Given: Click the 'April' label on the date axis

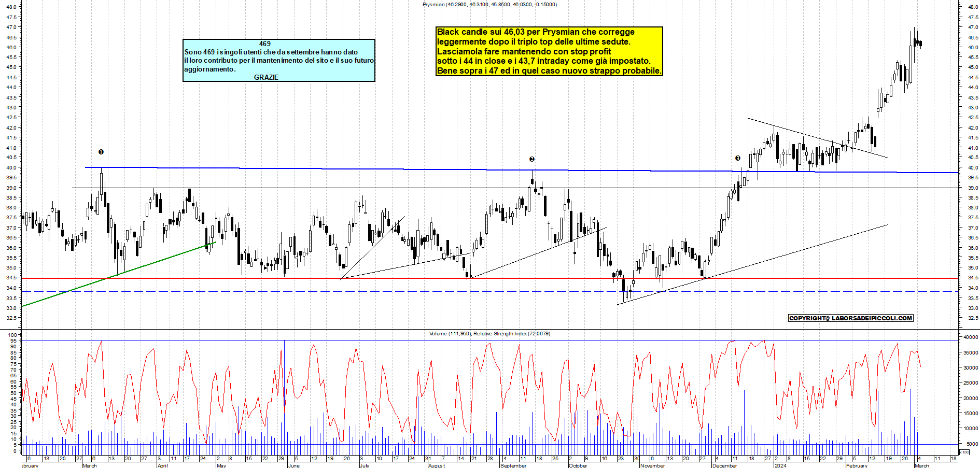Looking at the screenshot, I should pos(162,465).
